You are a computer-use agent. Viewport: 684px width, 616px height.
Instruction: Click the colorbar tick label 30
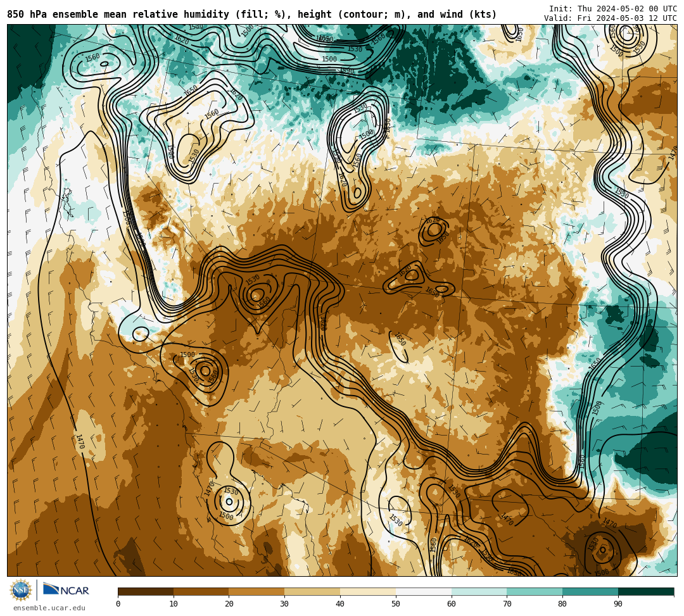284,604
